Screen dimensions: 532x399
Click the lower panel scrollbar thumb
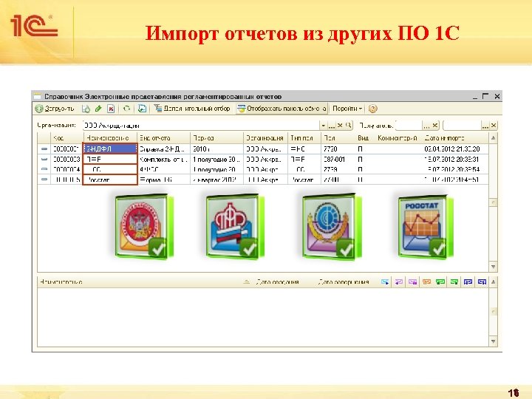point(494,312)
